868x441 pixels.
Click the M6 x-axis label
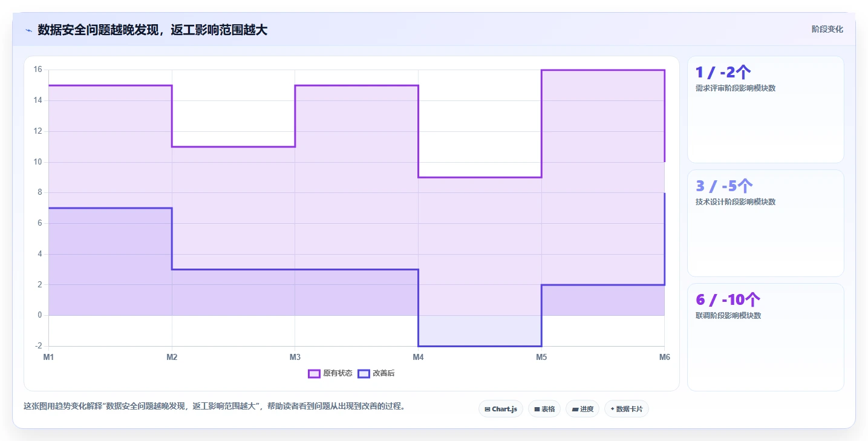point(664,357)
